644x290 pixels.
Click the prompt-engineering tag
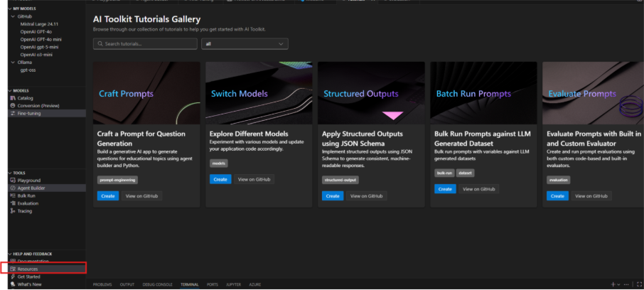pos(117,180)
